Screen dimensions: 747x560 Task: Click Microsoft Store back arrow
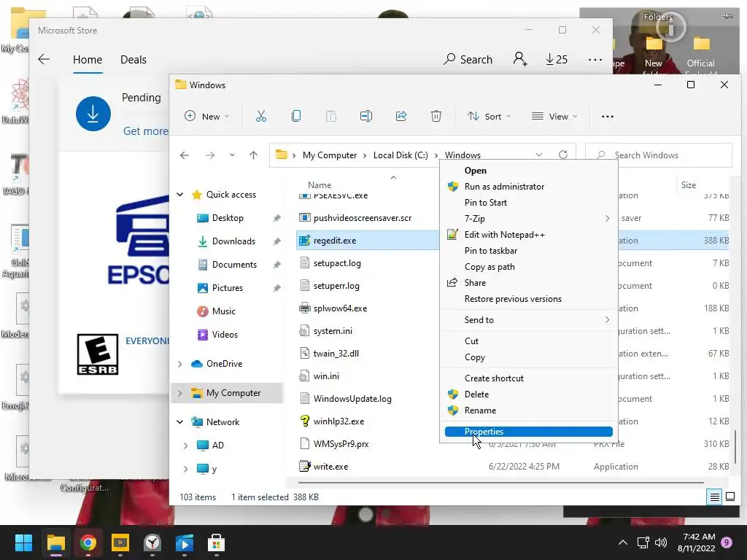click(44, 60)
